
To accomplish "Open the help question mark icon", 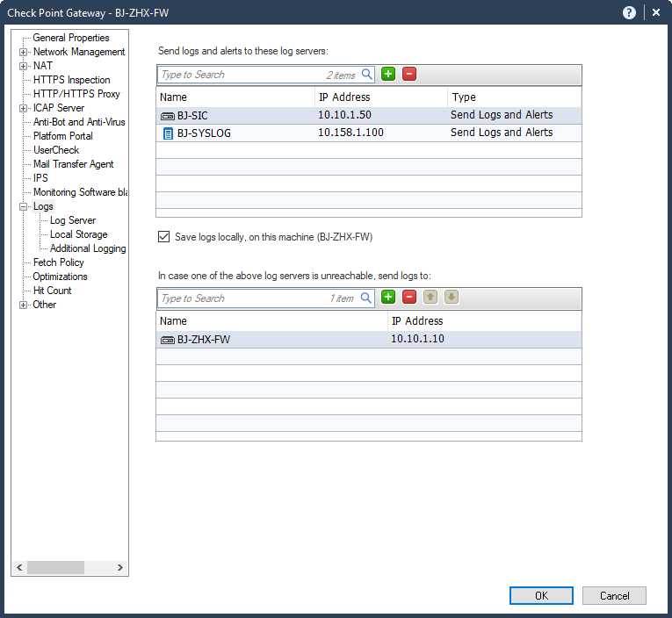I will tap(629, 13).
